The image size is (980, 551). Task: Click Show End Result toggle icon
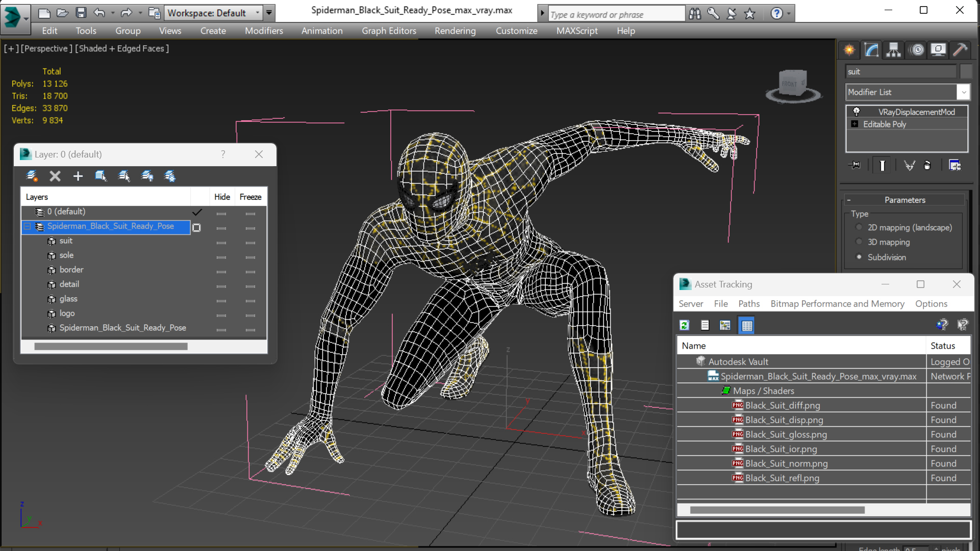click(882, 165)
